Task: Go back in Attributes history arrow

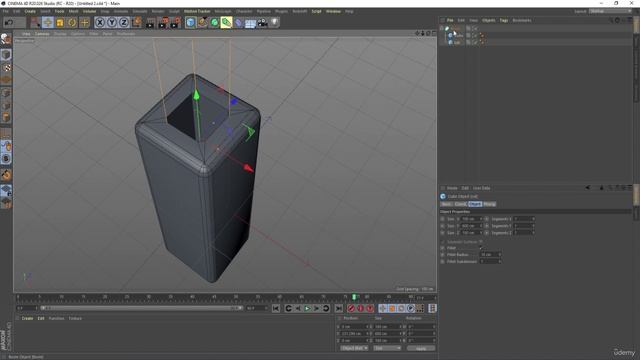Action: tap(588, 188)
